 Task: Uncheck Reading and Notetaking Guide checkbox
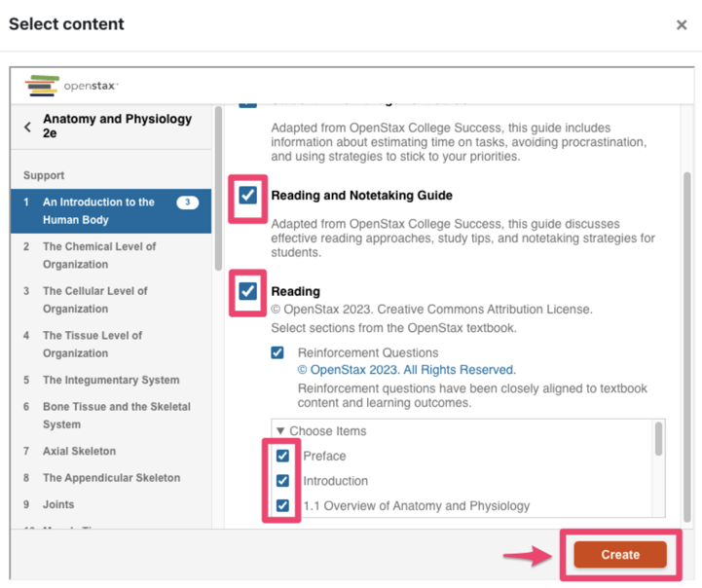pos(248,195)
